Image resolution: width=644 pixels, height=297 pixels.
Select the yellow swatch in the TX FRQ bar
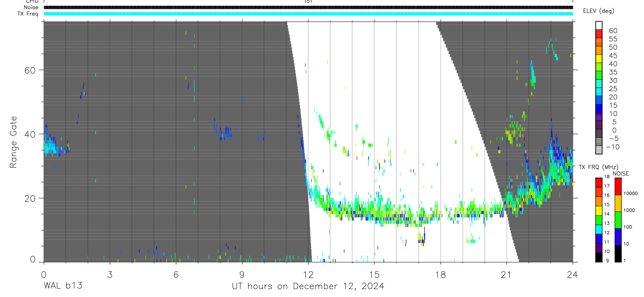[x=599, y=211]
